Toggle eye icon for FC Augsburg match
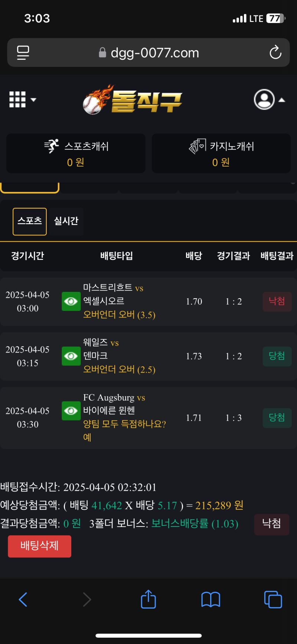Screen dimensions: 297x644 coord(71,410)
